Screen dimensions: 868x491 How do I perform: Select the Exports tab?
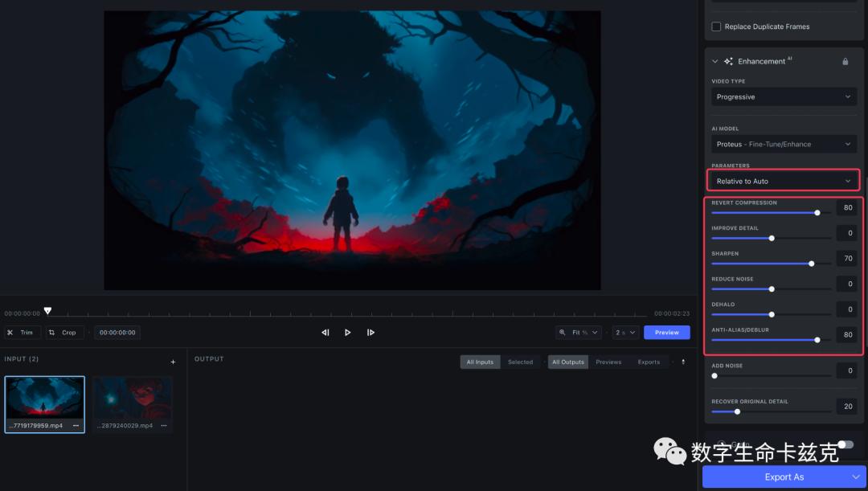(x=649, y=362)
